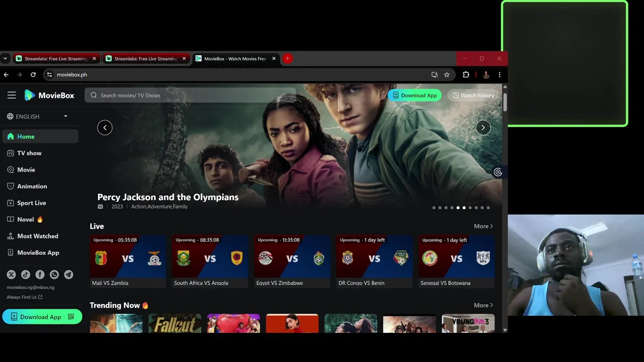Open TV show in sidebar
This screenshot has width=644, height=362.
(40, 153)
